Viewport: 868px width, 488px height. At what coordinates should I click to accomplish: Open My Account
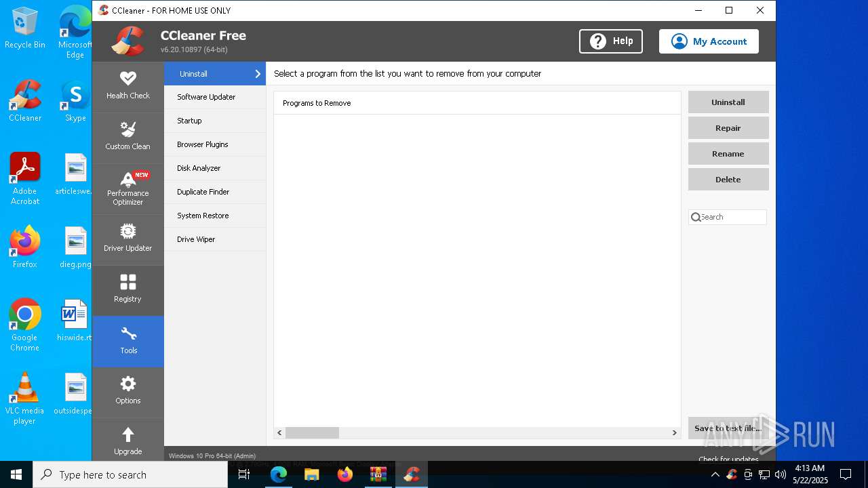tap(709, 41)
